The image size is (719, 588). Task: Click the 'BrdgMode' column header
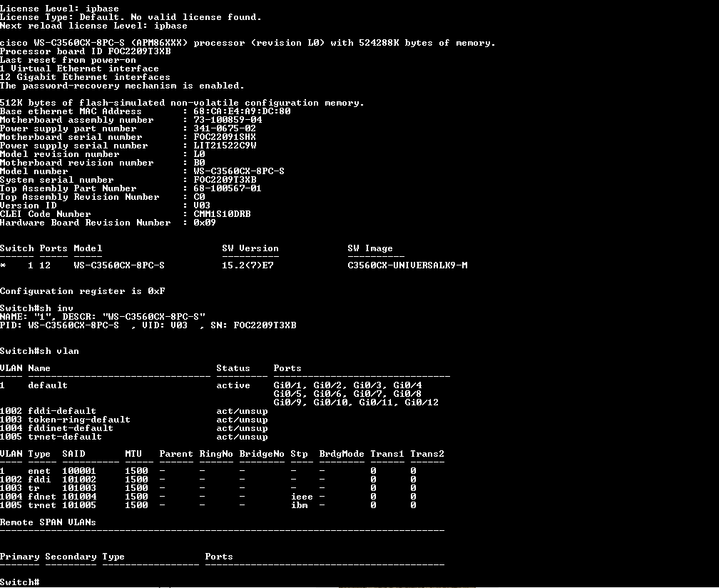[x=342, y=454]
